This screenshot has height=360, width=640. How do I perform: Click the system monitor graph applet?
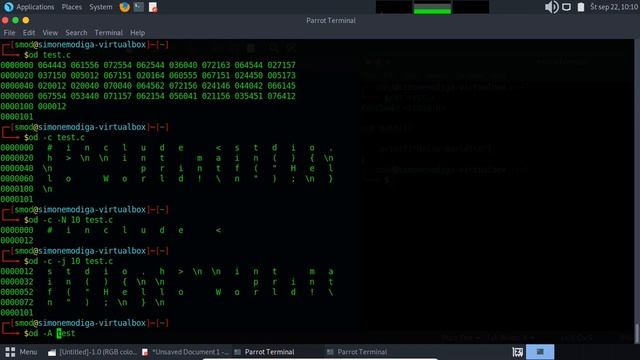[x=432, y=7]
